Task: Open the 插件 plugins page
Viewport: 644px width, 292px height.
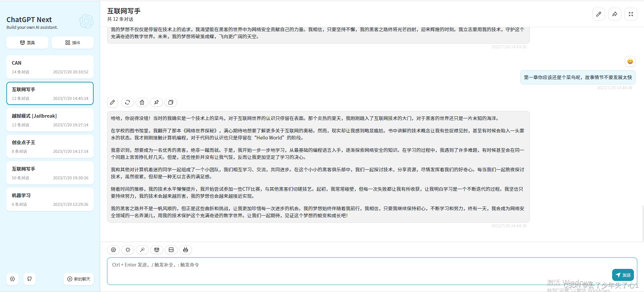Action: (x=72, y=43)
